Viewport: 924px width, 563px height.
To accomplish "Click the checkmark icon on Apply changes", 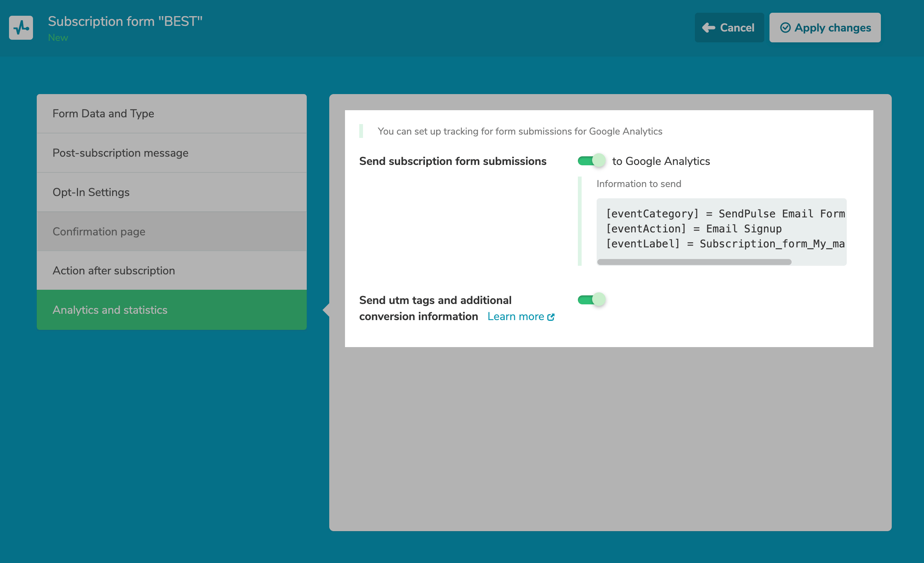I will (785, 28).
